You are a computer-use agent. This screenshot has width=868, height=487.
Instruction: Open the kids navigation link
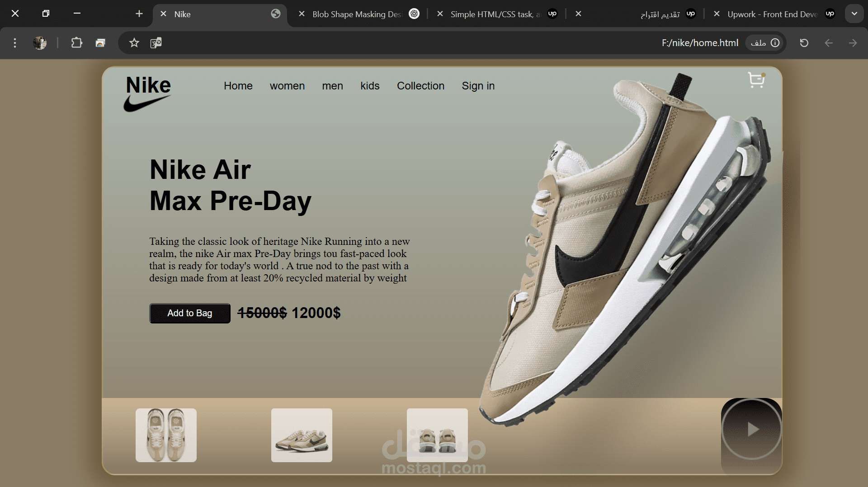click(370, 86)
